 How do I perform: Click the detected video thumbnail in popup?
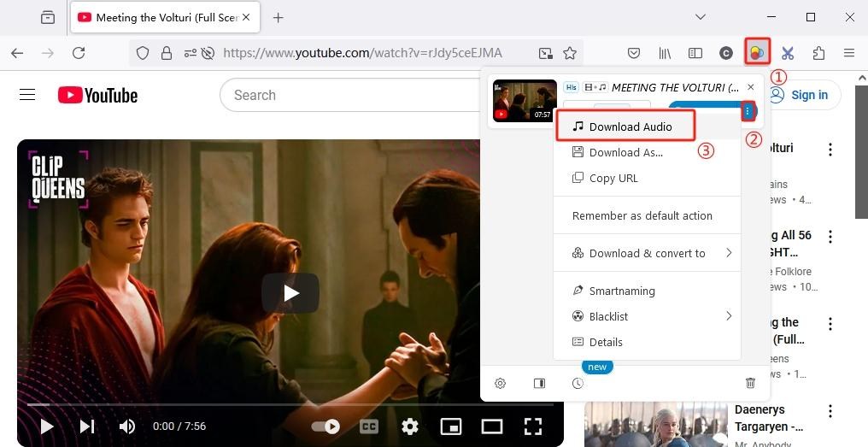point(525,101)
